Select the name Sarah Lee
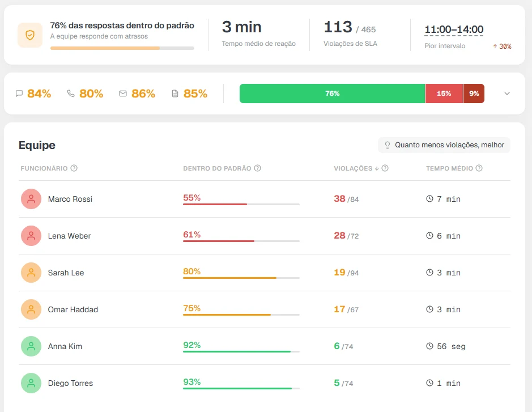The image size is (532, 412). (66, 273)
